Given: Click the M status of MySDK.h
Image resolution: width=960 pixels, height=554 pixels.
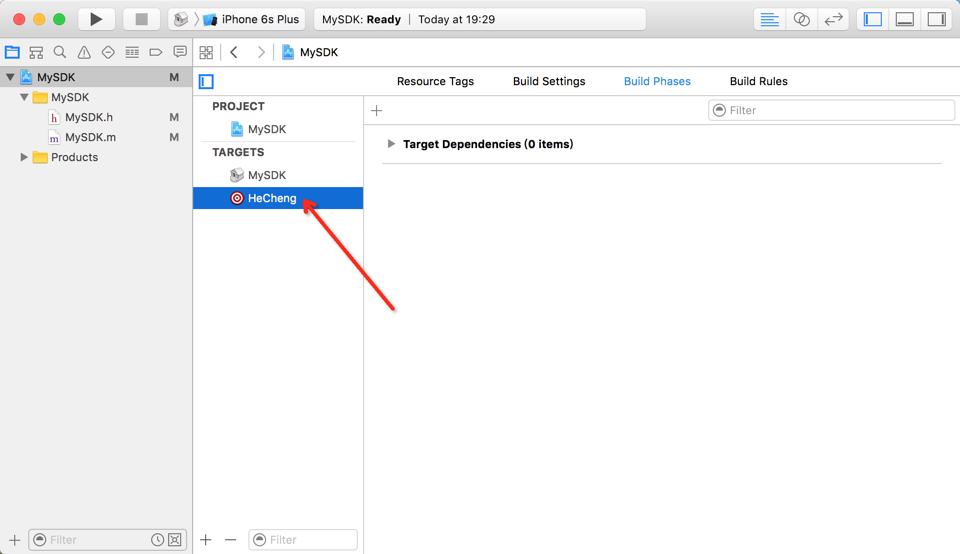Looking at the screenshot, I should tap(174, 118).
